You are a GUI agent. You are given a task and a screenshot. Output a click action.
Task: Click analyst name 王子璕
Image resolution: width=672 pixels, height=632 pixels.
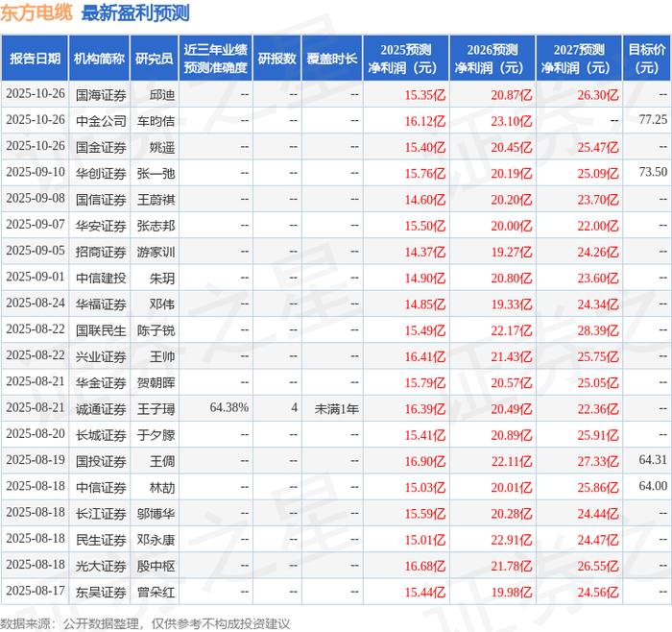(156, 408)
